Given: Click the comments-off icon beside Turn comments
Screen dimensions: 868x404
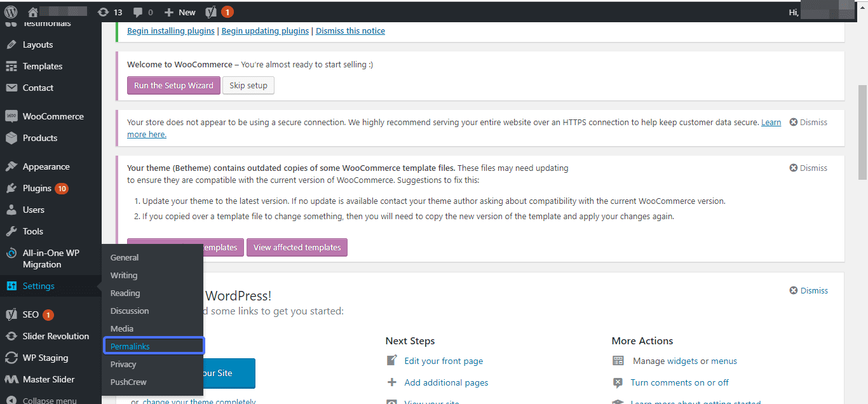Looking at the screenshot, I should [x=618, y=382].
